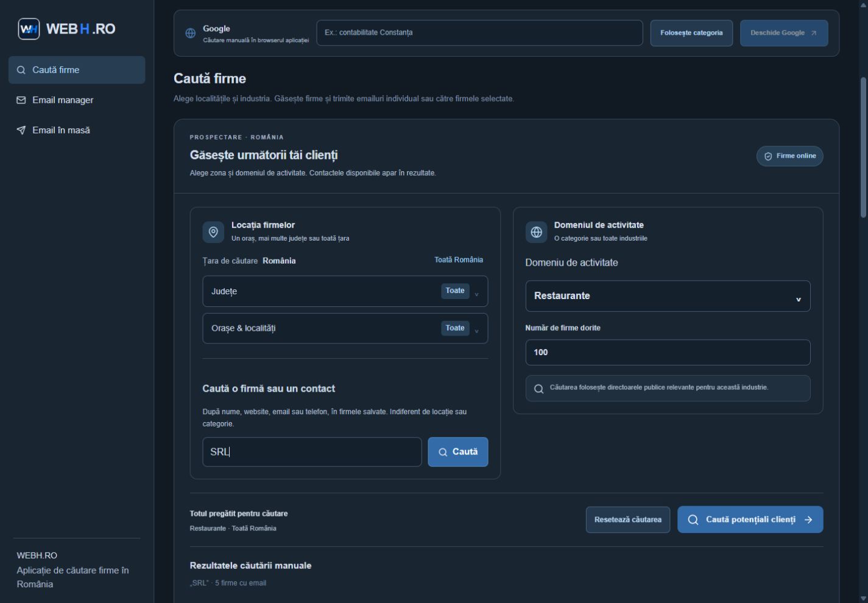This screenshot has width=868, height=603.
Task: Click the Totul pregătit pentru căutare text
Action: [x=239, y=513]
